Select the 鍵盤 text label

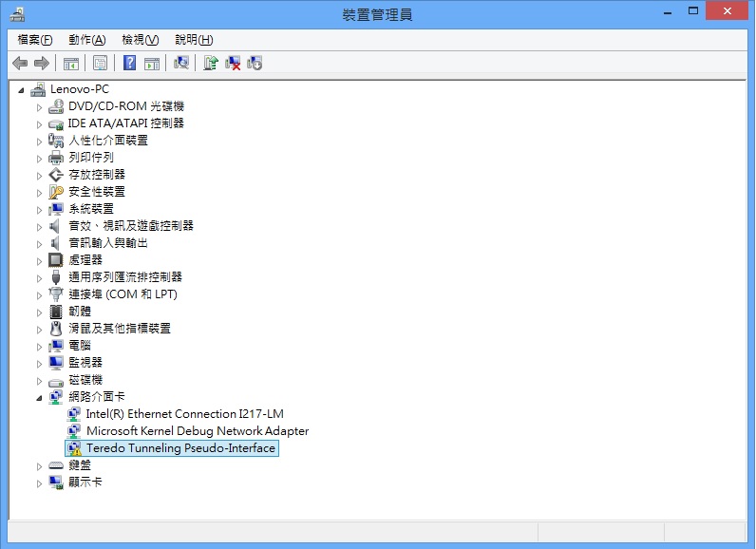(x=80, y=465)
